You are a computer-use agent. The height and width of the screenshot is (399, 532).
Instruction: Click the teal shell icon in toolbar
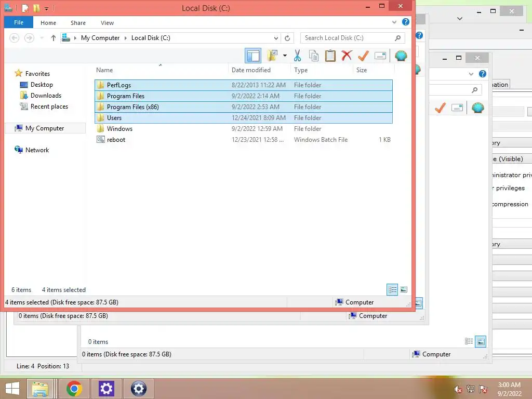click(401, 56)
